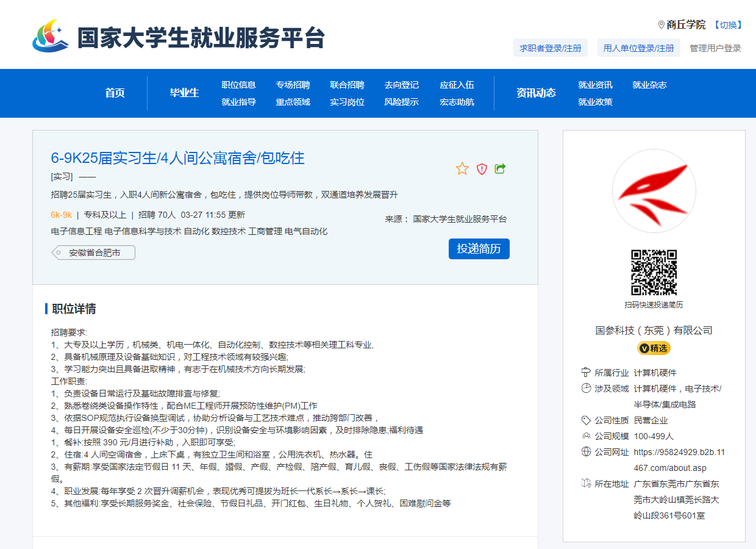Select 就业政策 under 资讯动态
756x549 pixels.
pos(595,102)
